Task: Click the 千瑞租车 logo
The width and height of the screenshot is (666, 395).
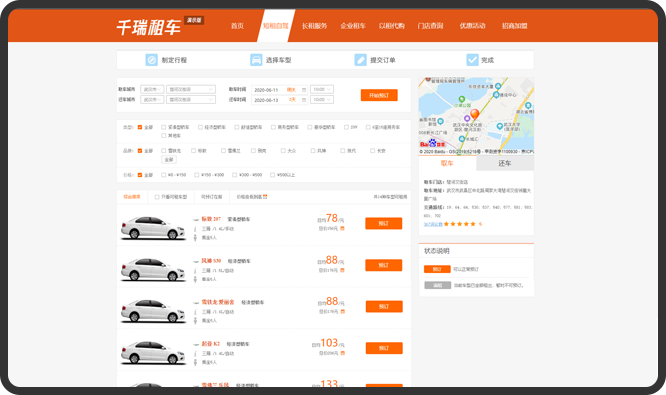Action: [x=149, y=27]
